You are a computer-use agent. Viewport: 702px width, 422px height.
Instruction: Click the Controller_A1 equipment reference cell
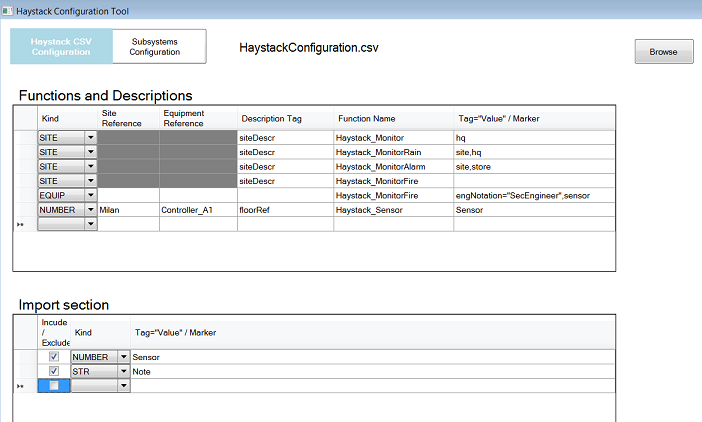point(197,211)
